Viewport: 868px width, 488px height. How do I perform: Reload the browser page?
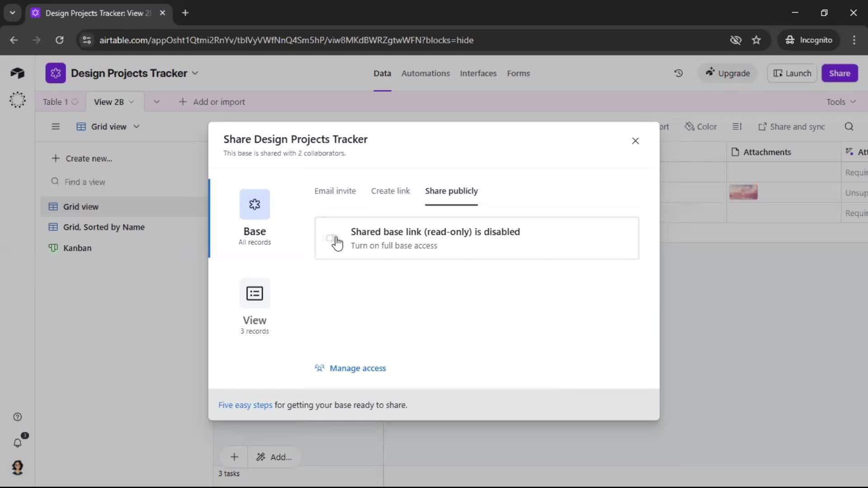point(59,40)
